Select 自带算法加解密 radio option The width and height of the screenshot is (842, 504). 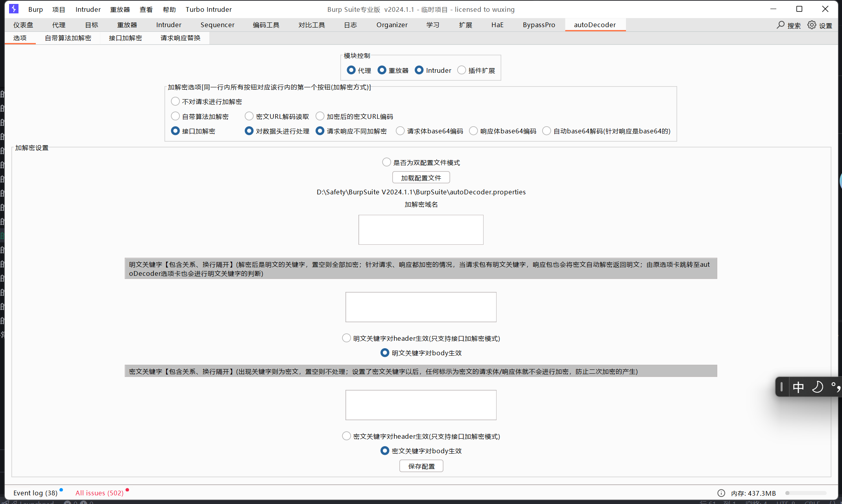(175, 116)
